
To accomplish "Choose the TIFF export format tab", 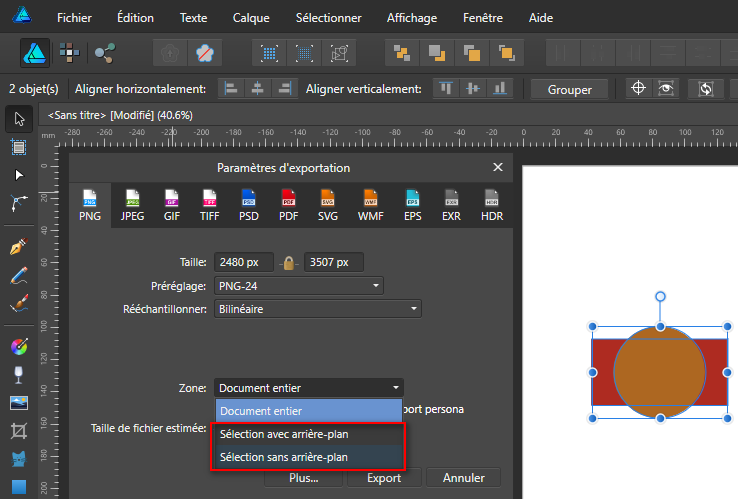I will (x=209, y=205).
